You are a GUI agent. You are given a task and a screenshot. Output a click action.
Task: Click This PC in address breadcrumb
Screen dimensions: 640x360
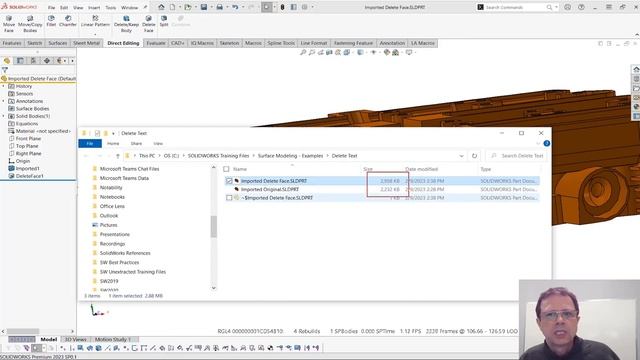point(147,156)
